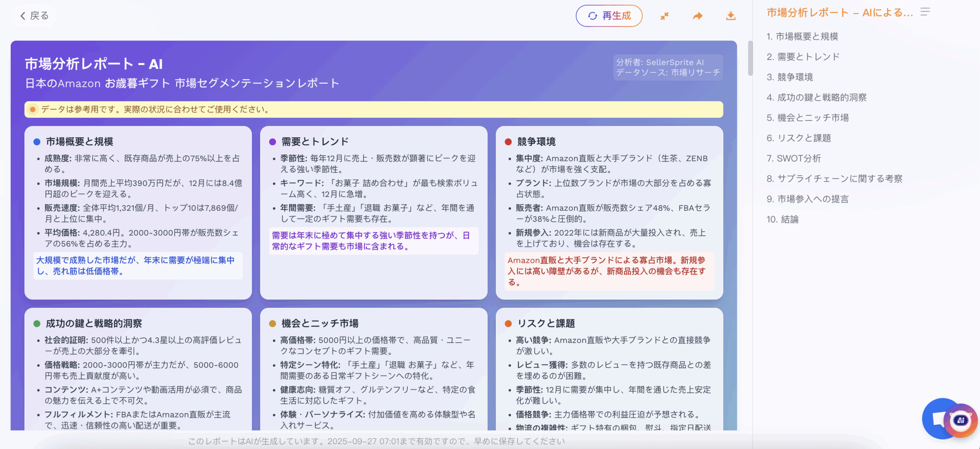Screen dimensions: 980x449
Task: Jump to 10. 結論 section
Action: pyautogui.click(x=782, y=220)
